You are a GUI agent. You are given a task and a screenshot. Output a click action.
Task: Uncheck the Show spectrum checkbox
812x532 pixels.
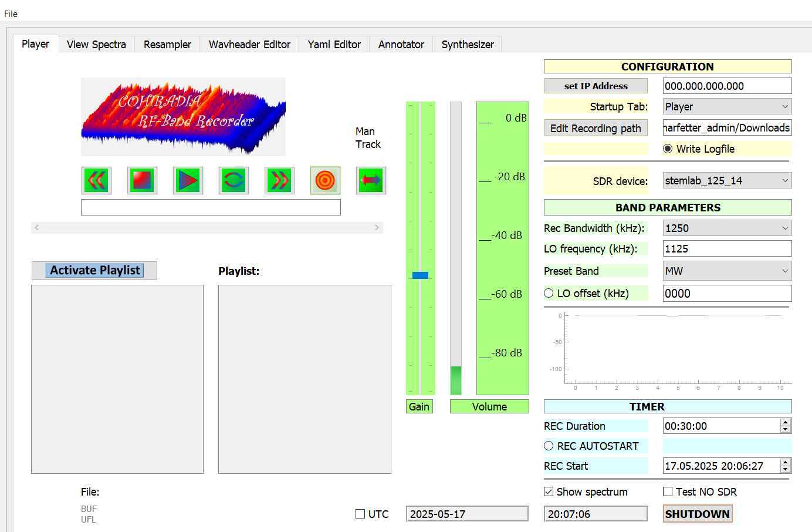(549, 491)
